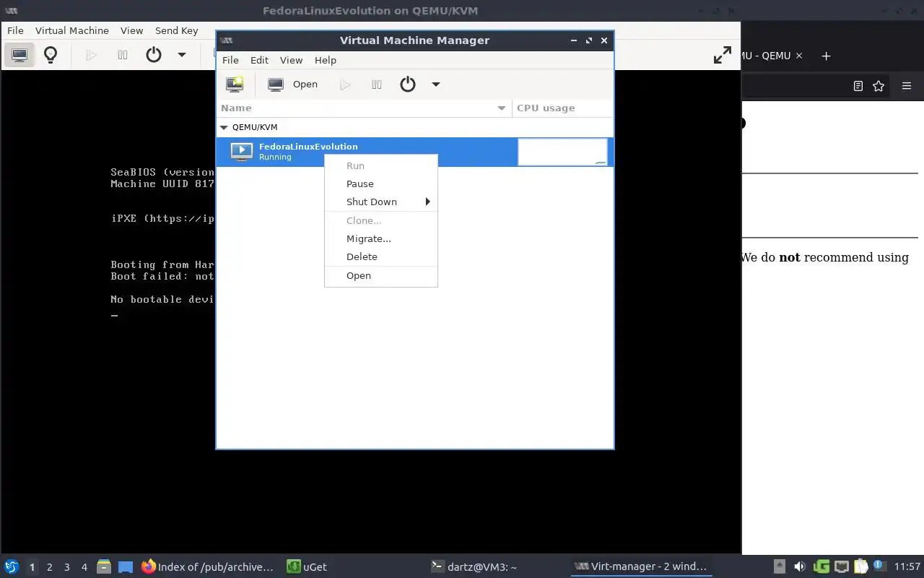Click the clock showing 11:57
The height and width of the screenshot is (578, 924).
pyautogui.click(x=907, y=566)
